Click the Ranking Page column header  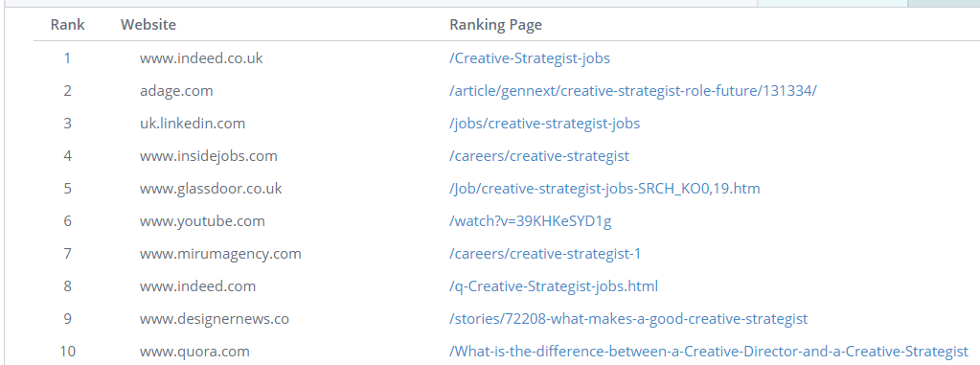coord(495,25)
